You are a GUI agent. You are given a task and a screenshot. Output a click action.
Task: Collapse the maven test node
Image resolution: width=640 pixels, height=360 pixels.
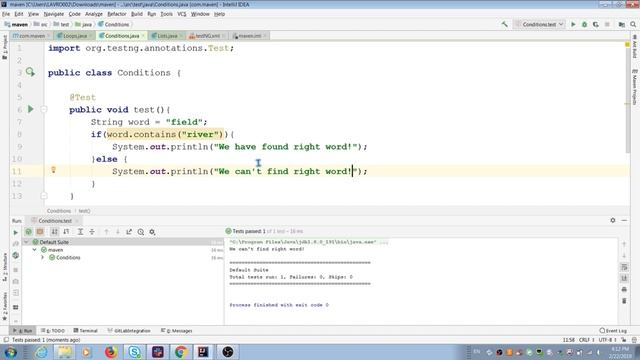tap(35, 250)
